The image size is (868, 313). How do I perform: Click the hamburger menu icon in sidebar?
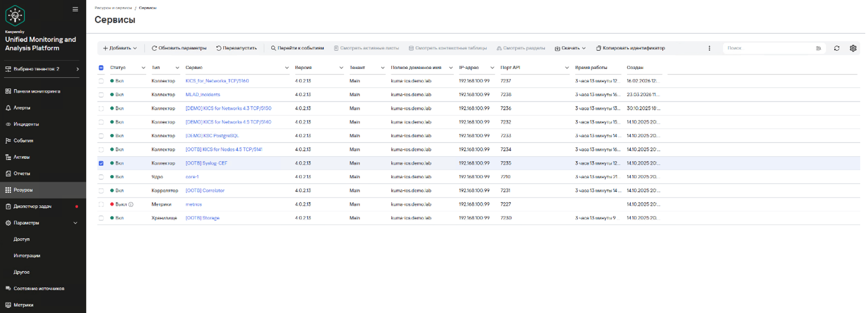[75, 9]
